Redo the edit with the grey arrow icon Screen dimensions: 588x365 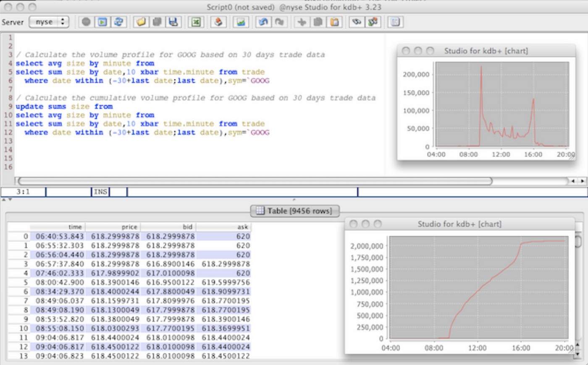tap(279, 22)
